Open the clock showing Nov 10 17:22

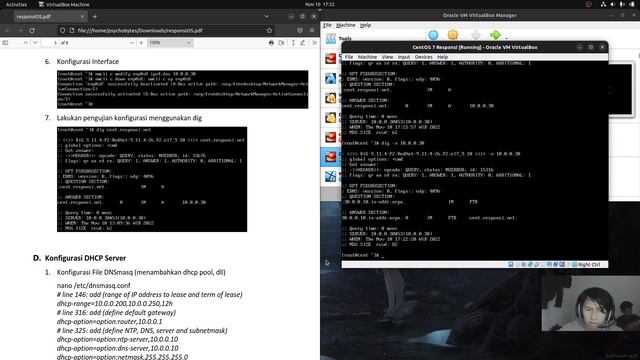coord(320,4)
